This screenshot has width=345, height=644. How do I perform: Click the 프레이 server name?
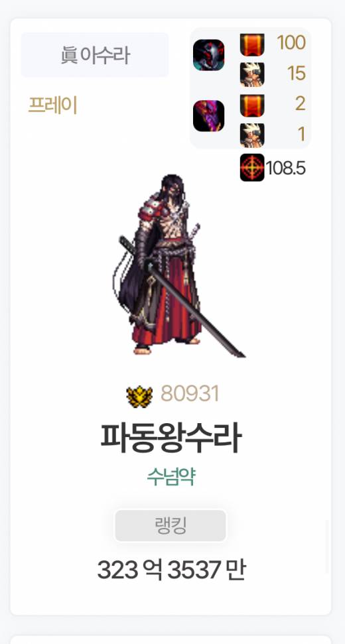click(52, 105)
